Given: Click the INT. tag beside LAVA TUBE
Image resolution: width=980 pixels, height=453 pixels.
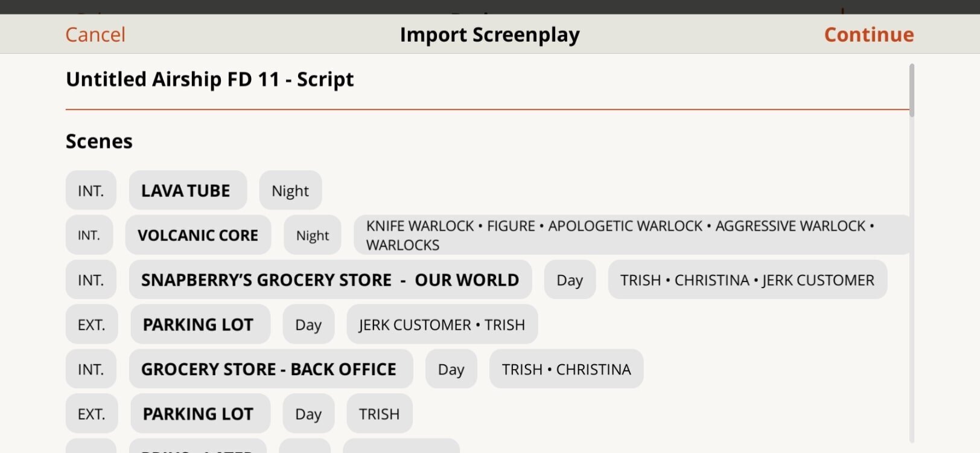Looking at the screenshot, I should coord(91,190).
